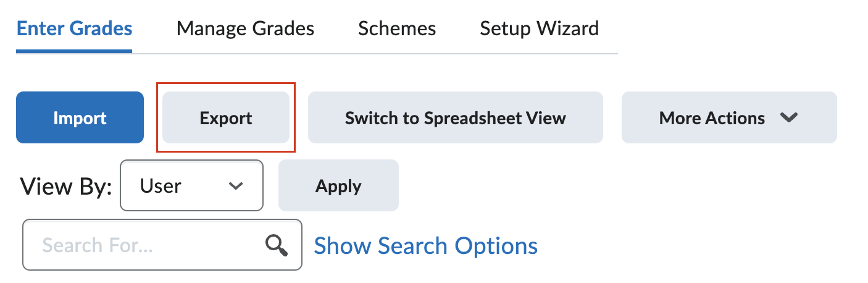
Task: Click the More Actions chevron arrow
Action: 789,118
